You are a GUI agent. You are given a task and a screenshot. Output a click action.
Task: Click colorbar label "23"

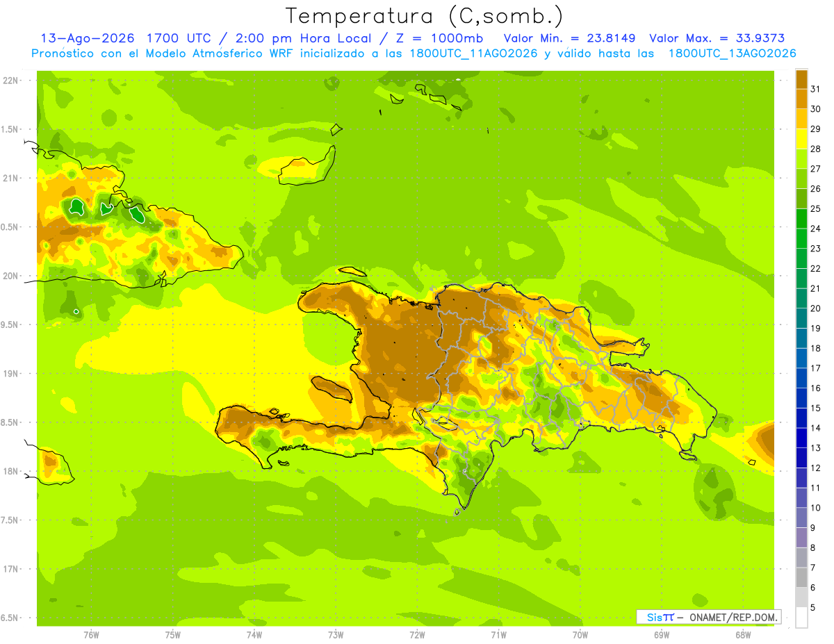(815, 248)
